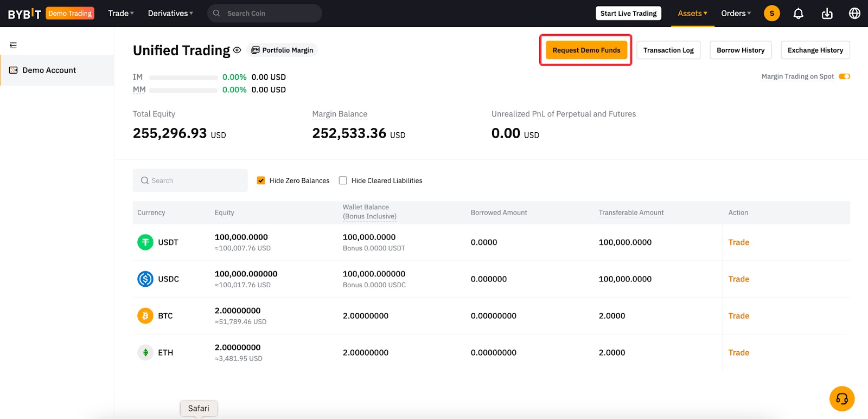Viewport: 868px width, 419px height.
Task: Click the currency Search field
Action: coord(190,181)
